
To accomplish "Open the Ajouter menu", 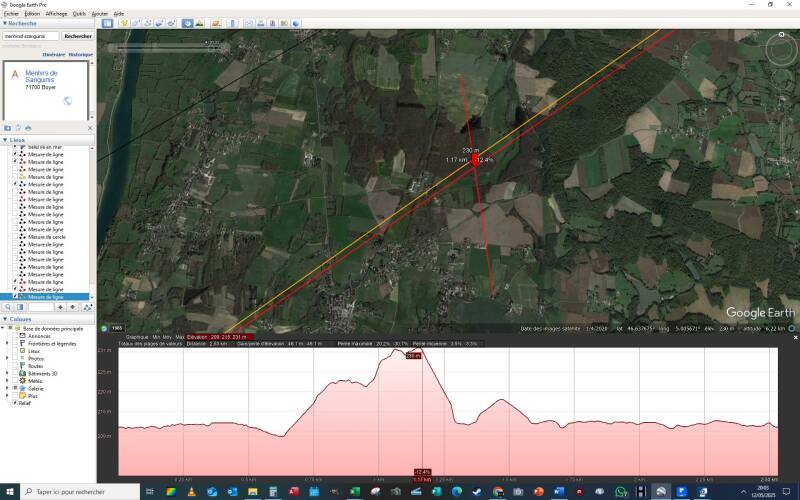I will tap(99, 14).
